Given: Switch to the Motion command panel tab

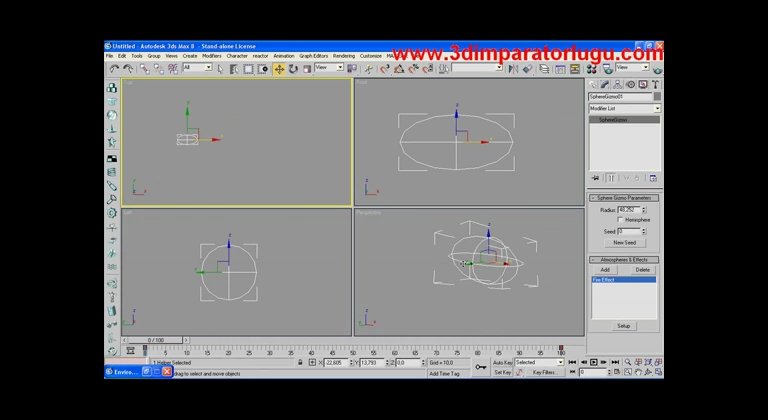Looking at the screenshot, I should (630, 85).
